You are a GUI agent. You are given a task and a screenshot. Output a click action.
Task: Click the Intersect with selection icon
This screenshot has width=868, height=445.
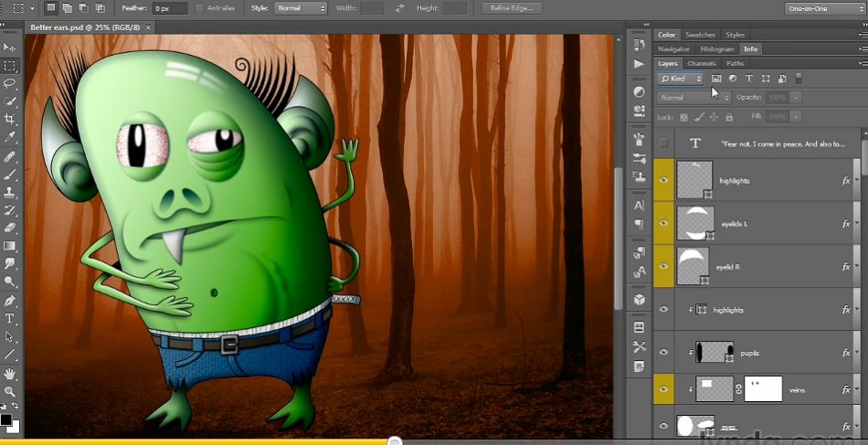coord(101,8)
